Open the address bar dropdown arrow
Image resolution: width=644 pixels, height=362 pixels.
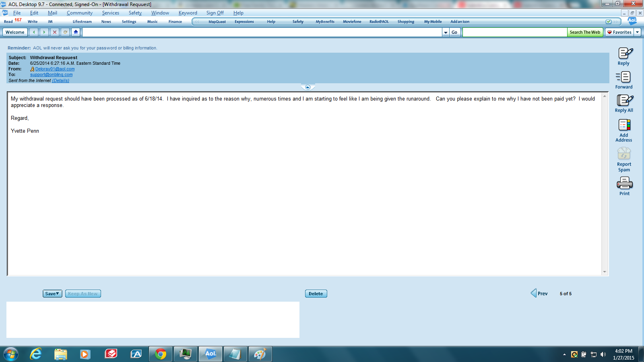pos(446,32)
